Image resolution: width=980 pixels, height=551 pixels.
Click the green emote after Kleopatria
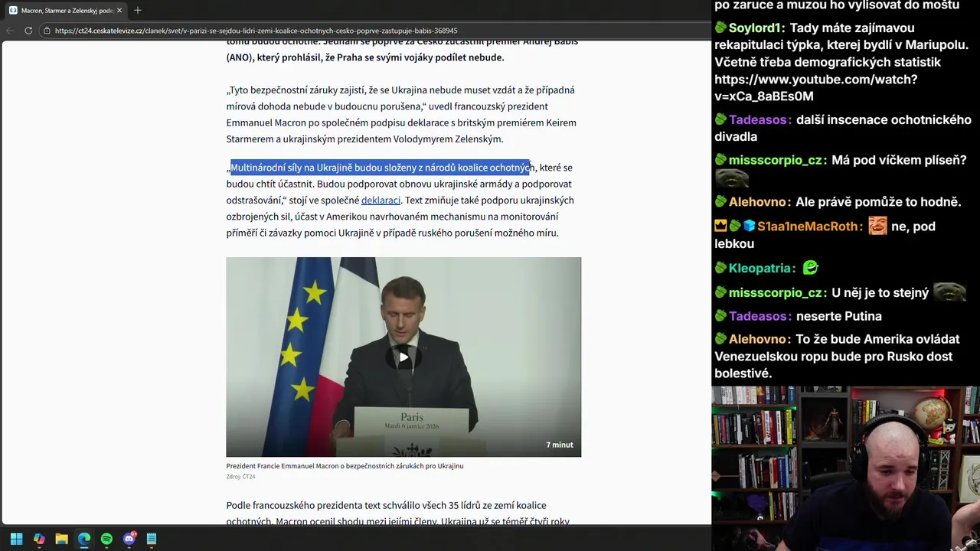point(811,268)
